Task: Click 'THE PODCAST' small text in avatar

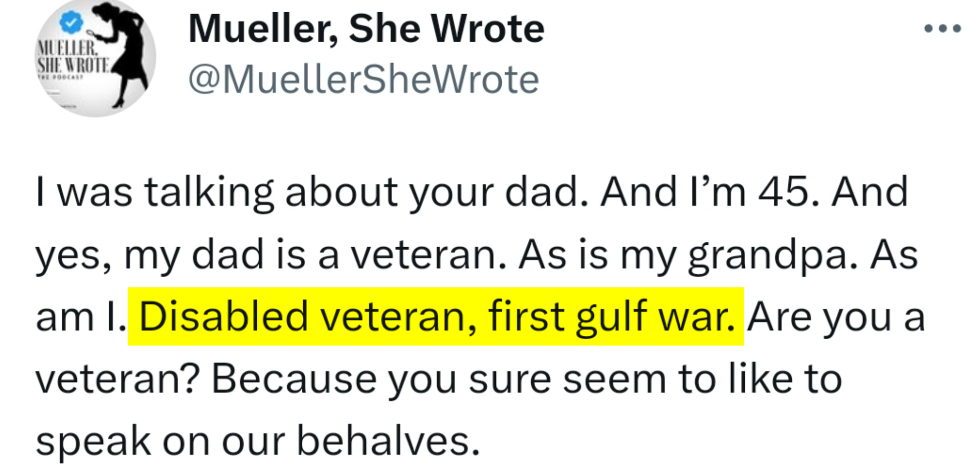Action: click(x=60, y=77)
